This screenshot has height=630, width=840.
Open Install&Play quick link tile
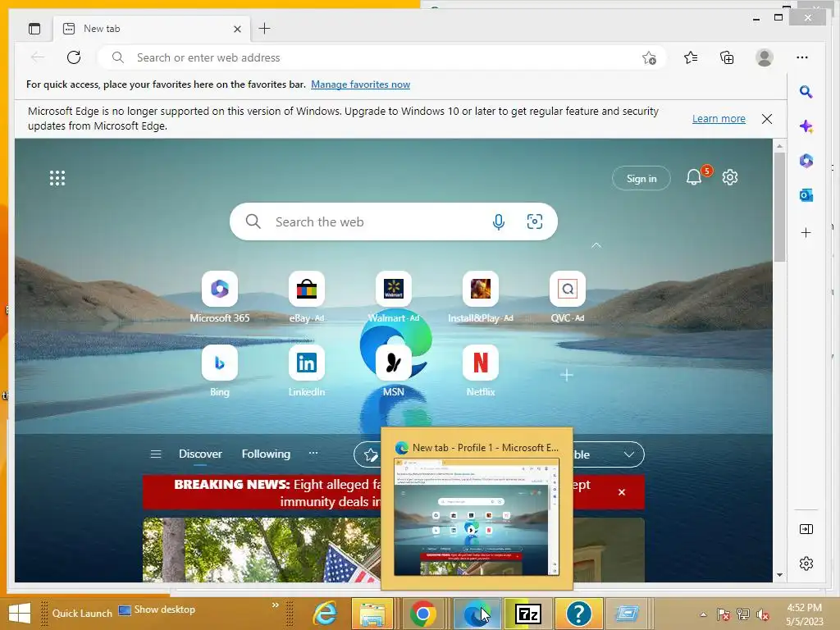(481, 289)
